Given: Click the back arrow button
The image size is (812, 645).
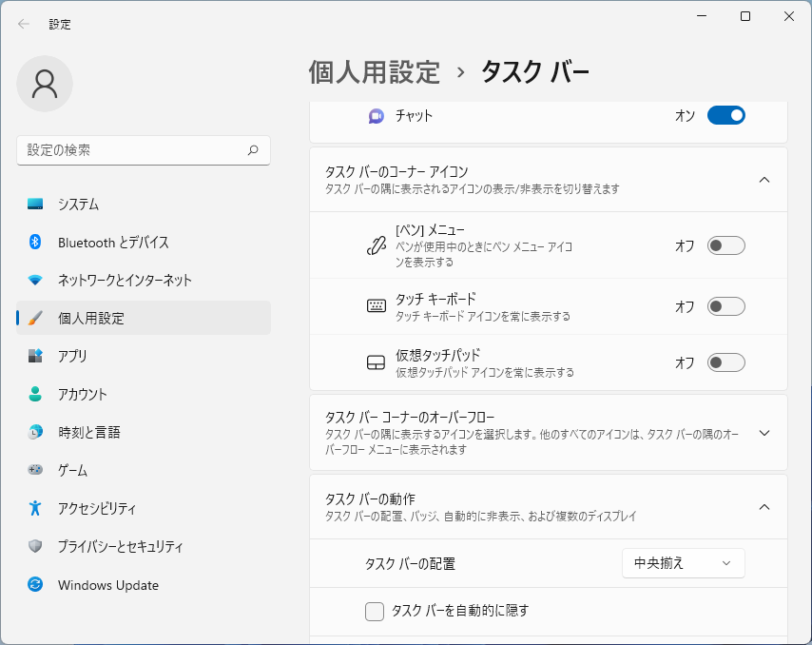Looking at the screenshot, I should [x=24, y=24].
